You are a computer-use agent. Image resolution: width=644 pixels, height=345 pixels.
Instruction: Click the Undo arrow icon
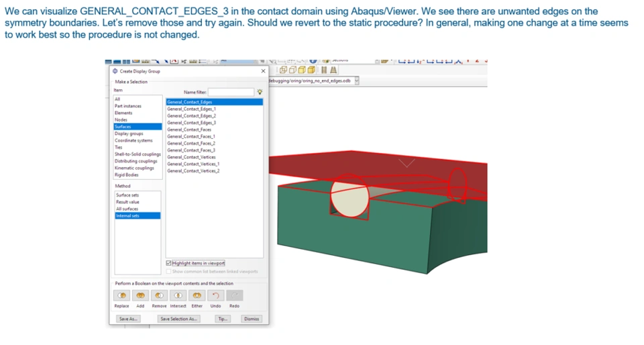coord(215,295)
